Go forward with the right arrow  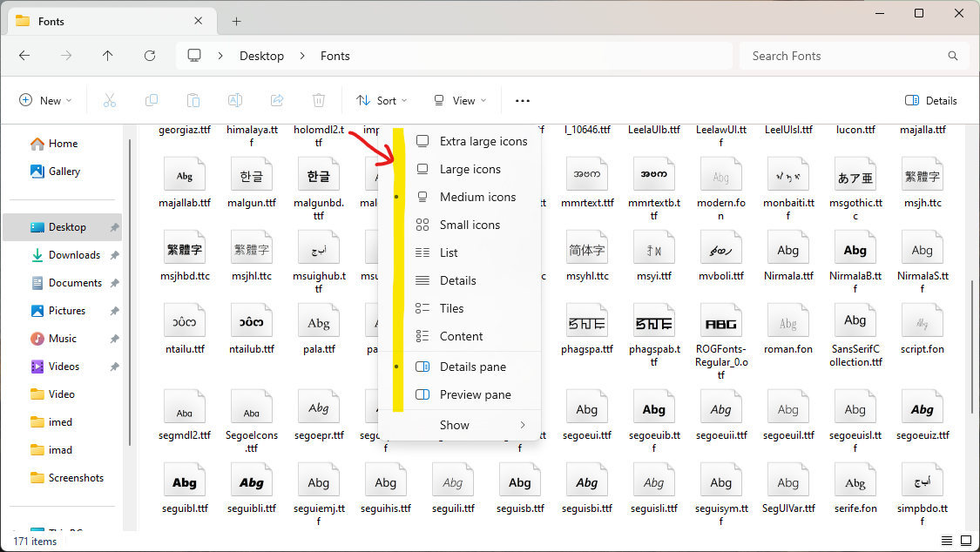(x=66, y=56)
